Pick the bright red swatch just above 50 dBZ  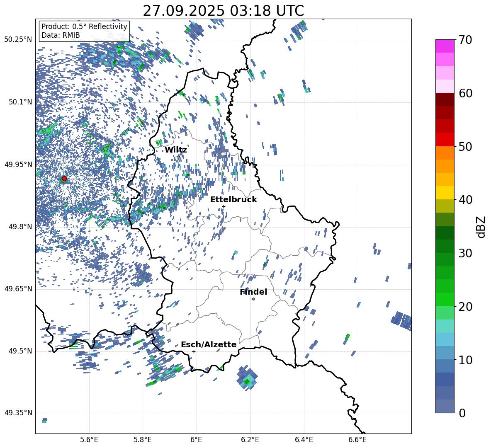(445, 139)
